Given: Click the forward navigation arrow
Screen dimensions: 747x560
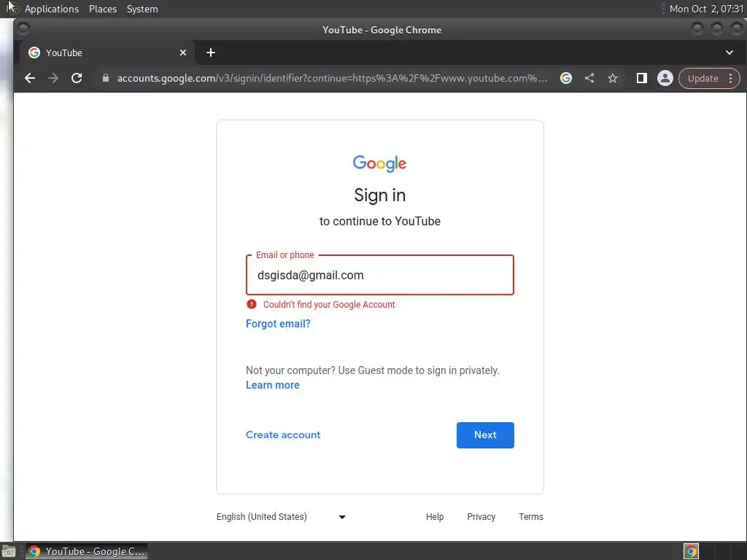Looking at the screenshot, I should [53, 78].
